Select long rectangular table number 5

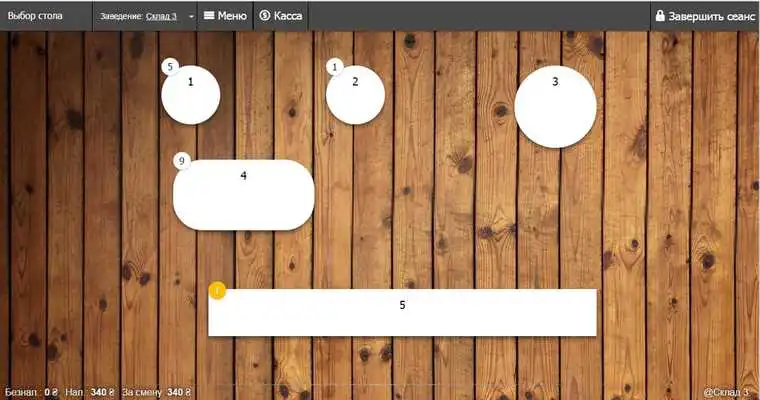click(x=402, y=312)
